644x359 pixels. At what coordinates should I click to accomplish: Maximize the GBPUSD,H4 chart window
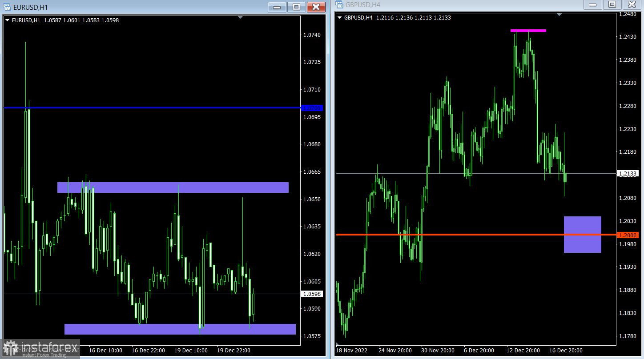[x=612, y=5]
